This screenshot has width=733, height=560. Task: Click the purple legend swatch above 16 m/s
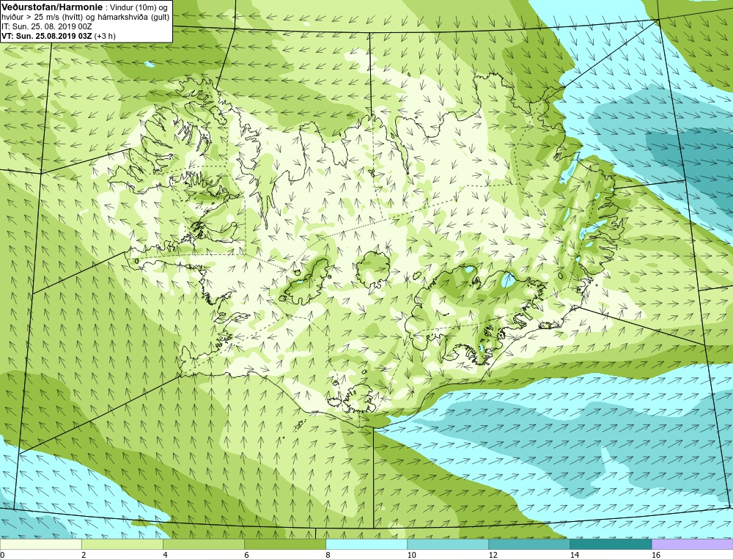click(x=692, y=544)
